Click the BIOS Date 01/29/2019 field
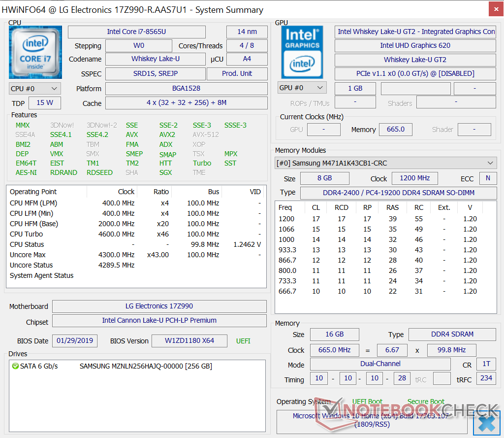Viewport: 504px width, 438px height. [75, 340]
